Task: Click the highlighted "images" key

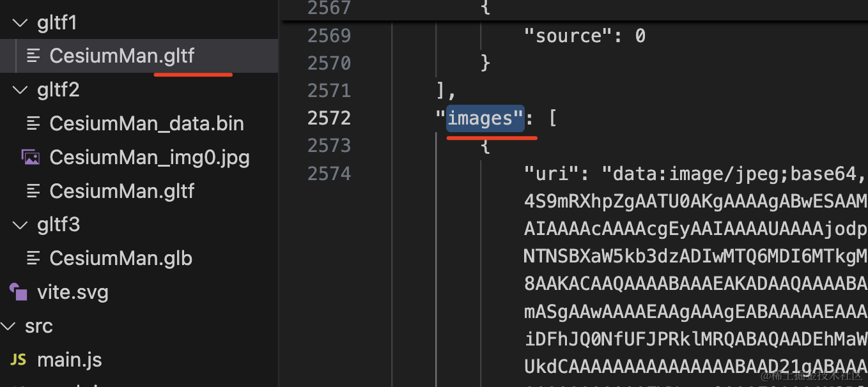Action: point(485,119)
